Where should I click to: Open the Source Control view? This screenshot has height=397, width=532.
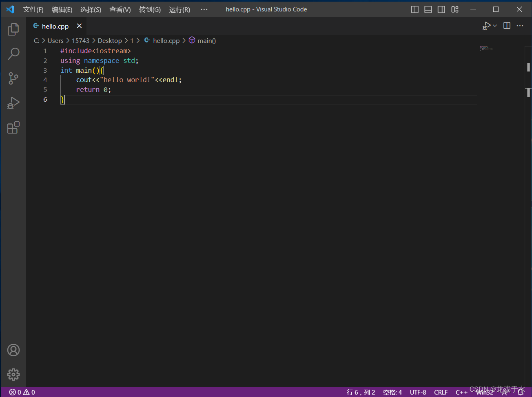pyautogui.click(x=13, y=78)
